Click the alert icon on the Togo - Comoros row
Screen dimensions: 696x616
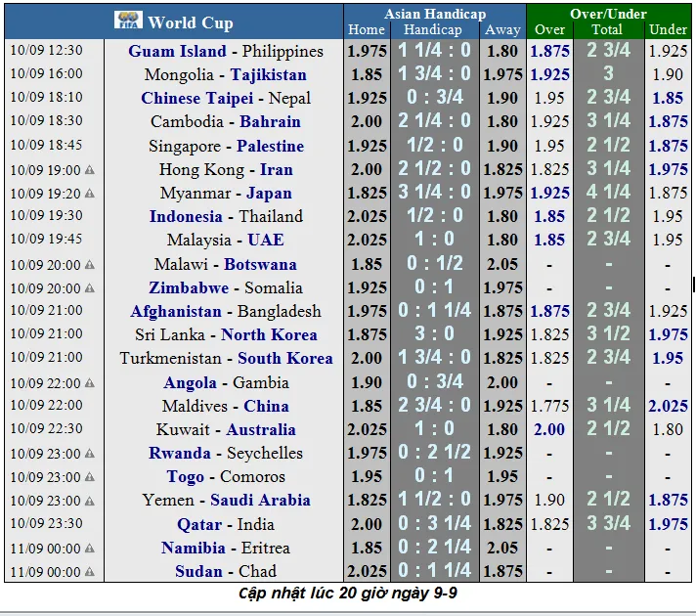(x=90, y=477)
